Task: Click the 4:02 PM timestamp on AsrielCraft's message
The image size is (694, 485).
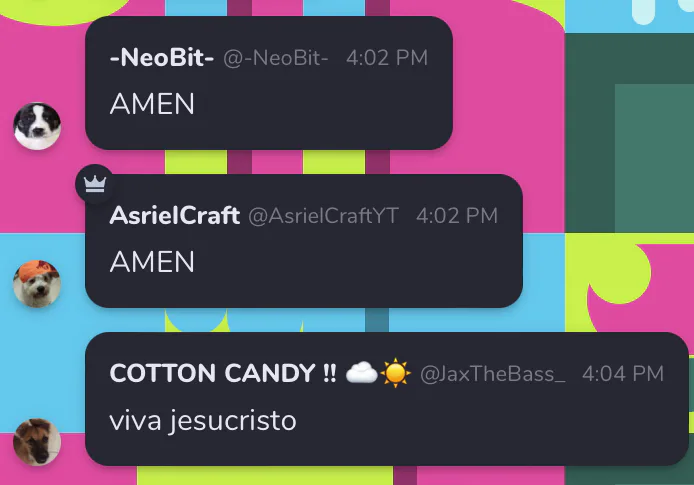Action: 457,216
